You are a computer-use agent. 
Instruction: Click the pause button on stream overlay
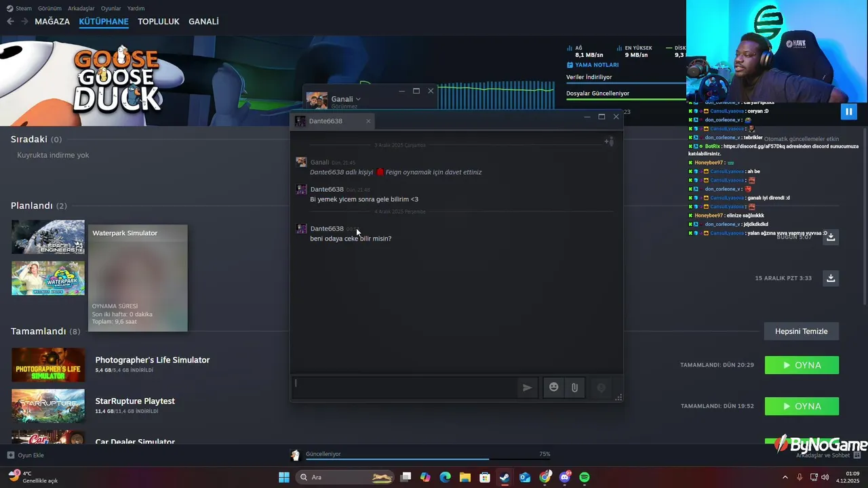848,112
